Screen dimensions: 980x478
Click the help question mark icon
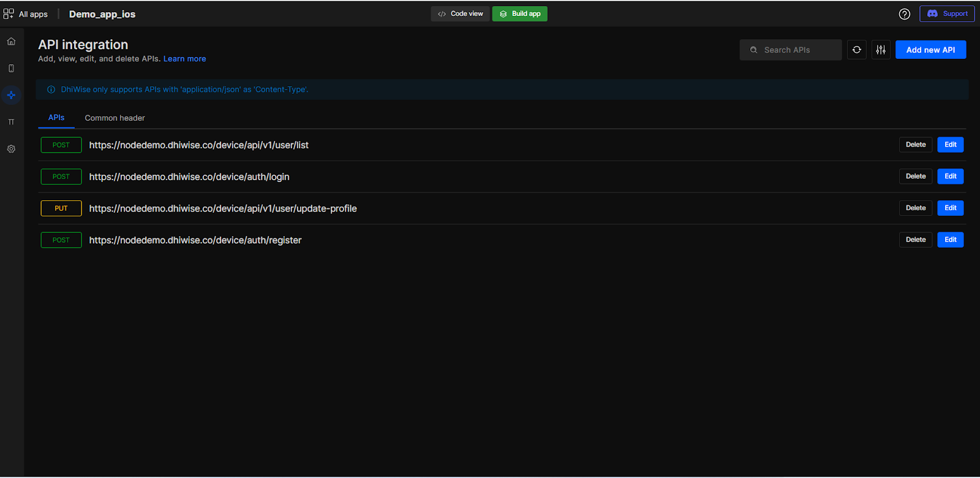[904, 14]
